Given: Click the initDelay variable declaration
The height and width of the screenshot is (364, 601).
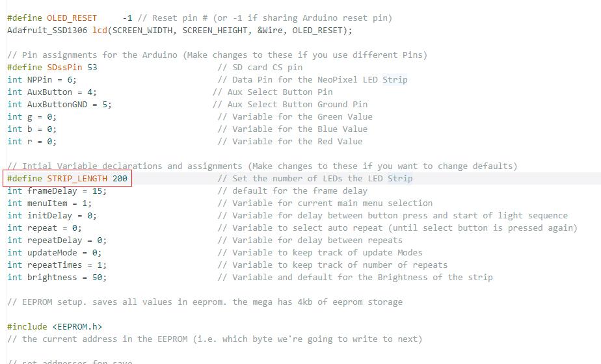Looking at the screenshot, I should coord(52,216).
